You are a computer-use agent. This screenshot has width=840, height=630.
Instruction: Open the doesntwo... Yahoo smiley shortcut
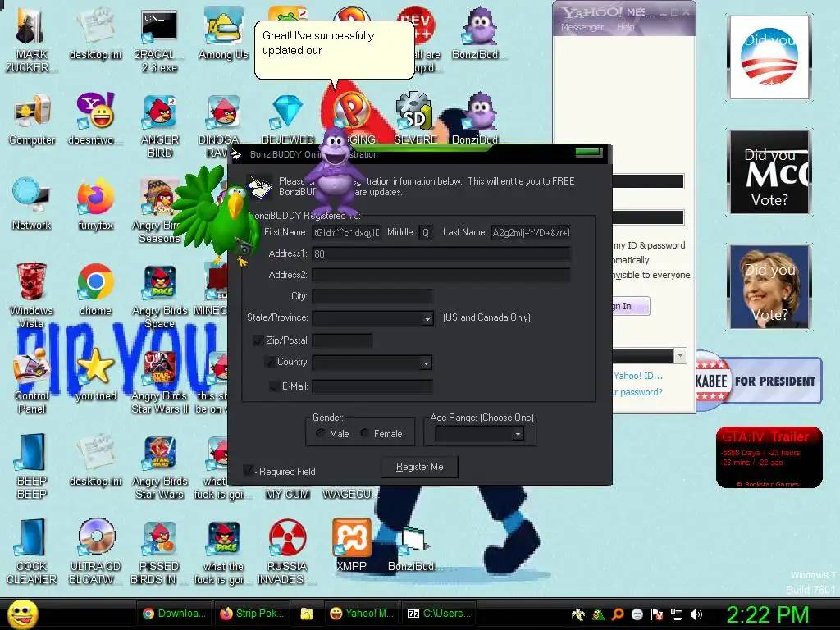pos(95,120)
